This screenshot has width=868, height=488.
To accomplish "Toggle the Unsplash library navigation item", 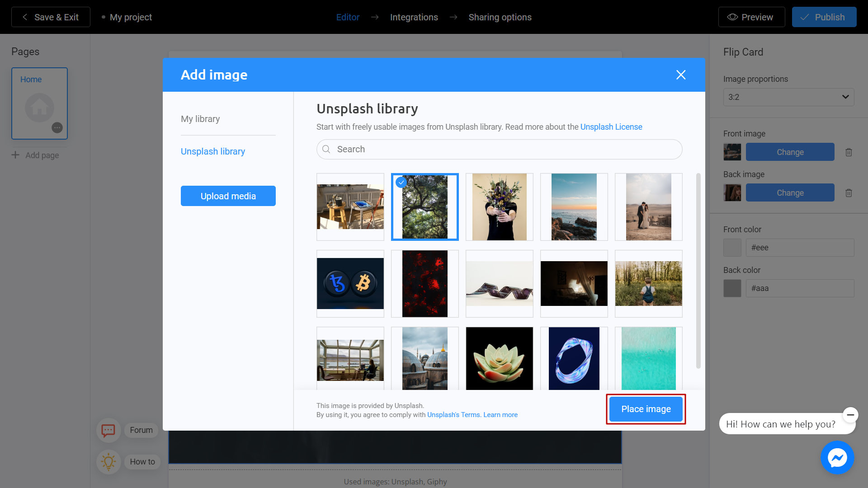I will (213, 151).
